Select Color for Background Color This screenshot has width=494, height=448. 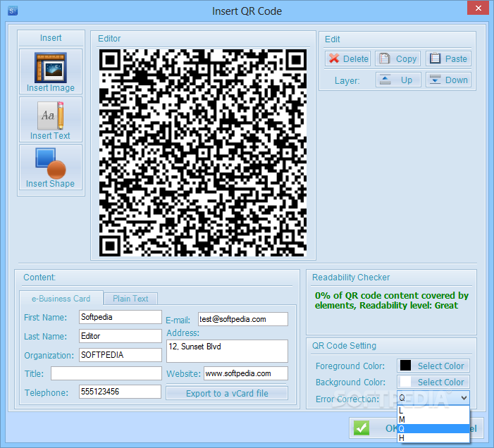pos(433,382)
